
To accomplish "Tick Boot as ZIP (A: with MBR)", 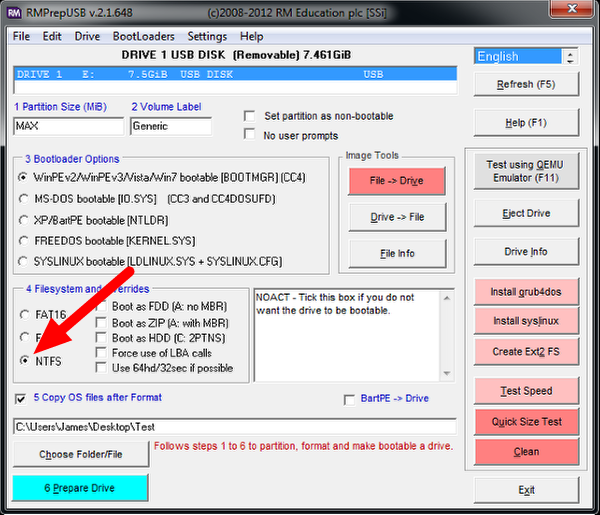I will 101,323.
